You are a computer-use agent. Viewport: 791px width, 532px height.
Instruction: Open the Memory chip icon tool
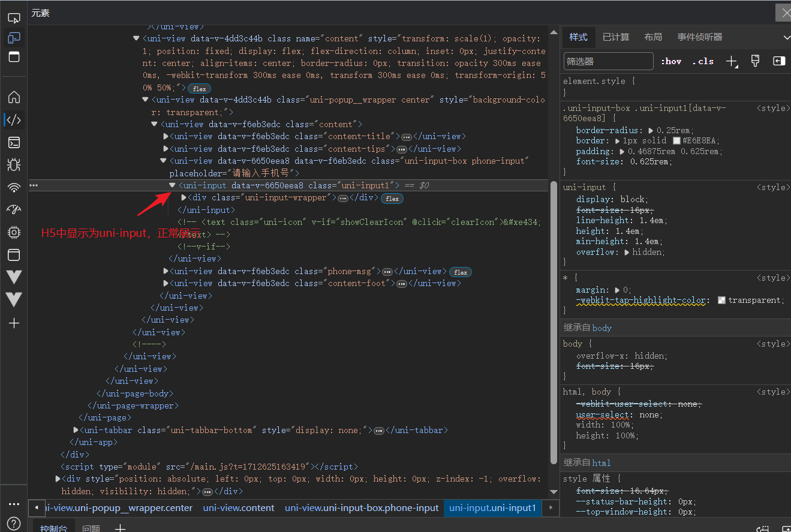coord(14,232)
